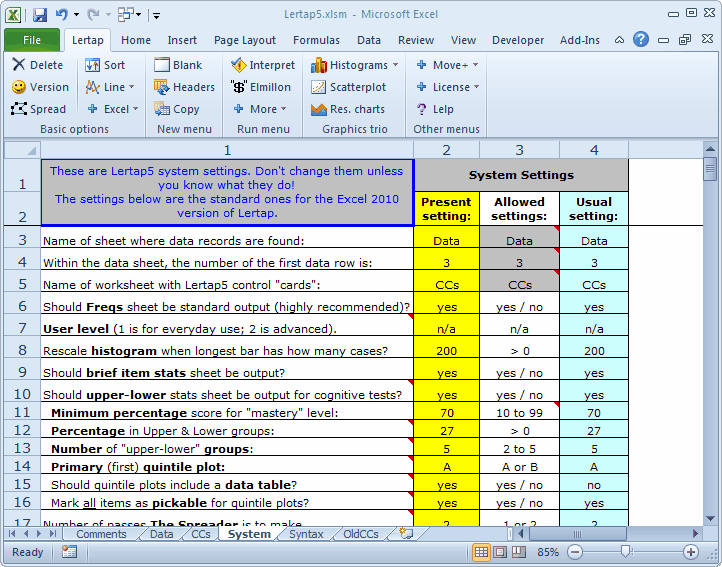
Task: Open the Page Layout ribbon tab
Action: coord(245,40)
